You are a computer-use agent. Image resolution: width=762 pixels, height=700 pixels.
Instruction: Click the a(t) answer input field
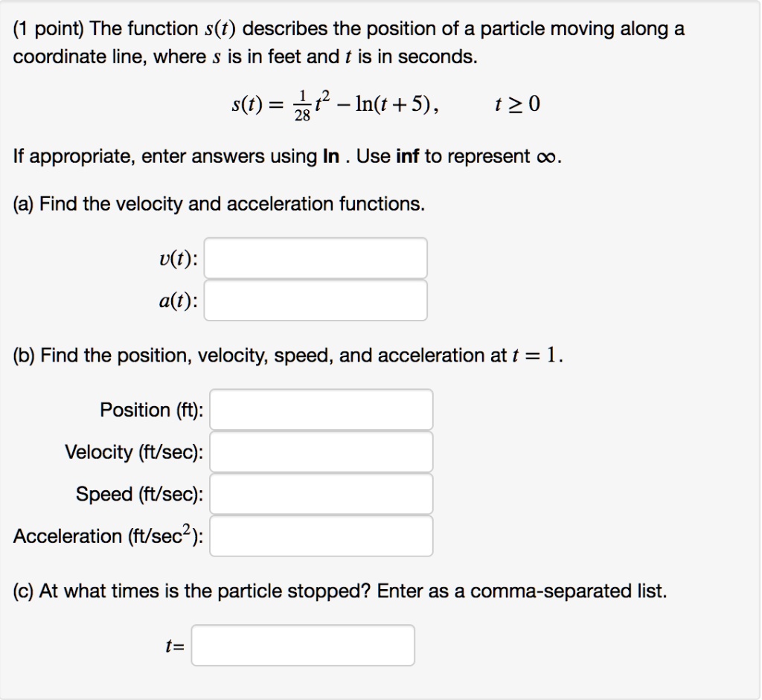[x=316, y=301]
